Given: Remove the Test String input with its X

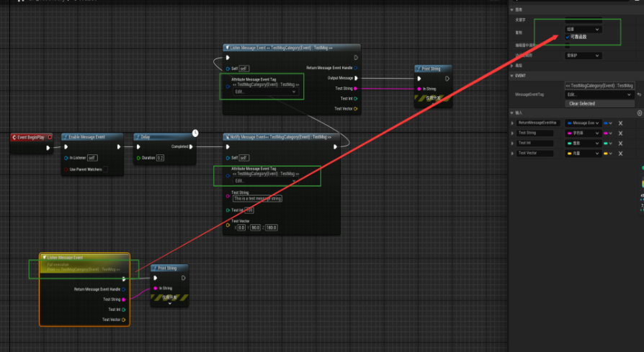Looking at the screenshot, I should [x=621, y=133].
